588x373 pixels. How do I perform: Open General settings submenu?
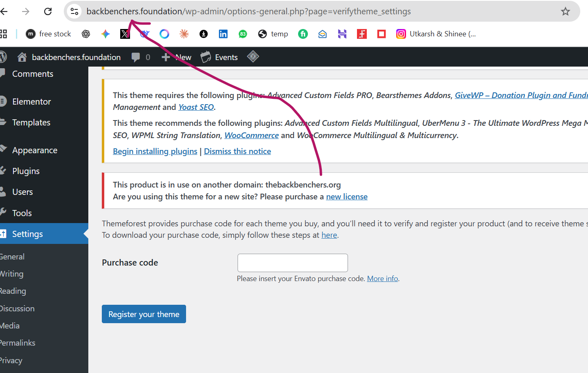pos(12,257)
